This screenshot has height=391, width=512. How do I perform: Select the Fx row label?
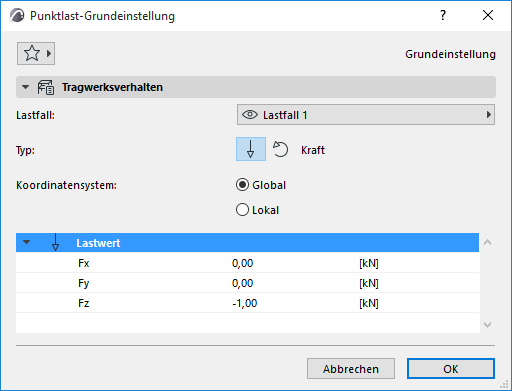(84, 263)
